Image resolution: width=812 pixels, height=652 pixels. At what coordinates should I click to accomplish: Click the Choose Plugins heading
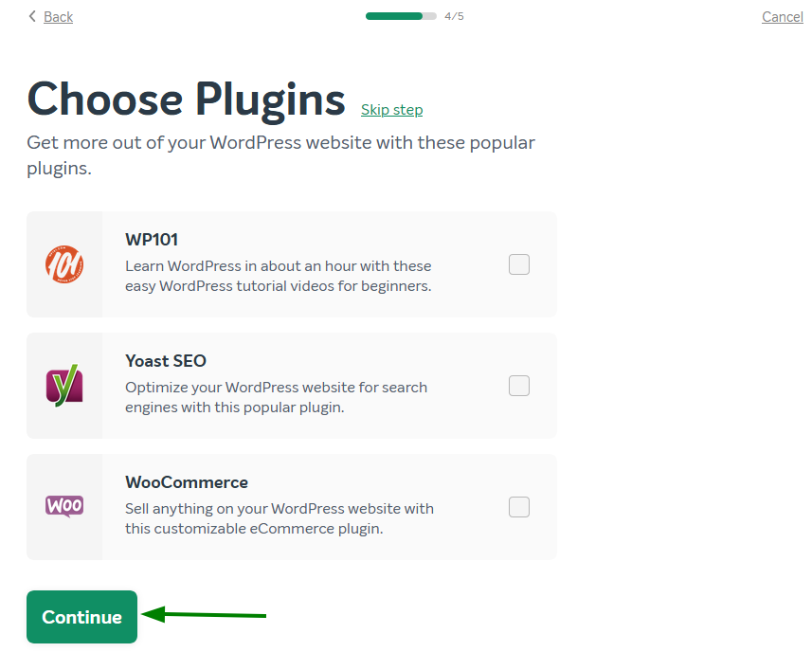pos(186,99)
